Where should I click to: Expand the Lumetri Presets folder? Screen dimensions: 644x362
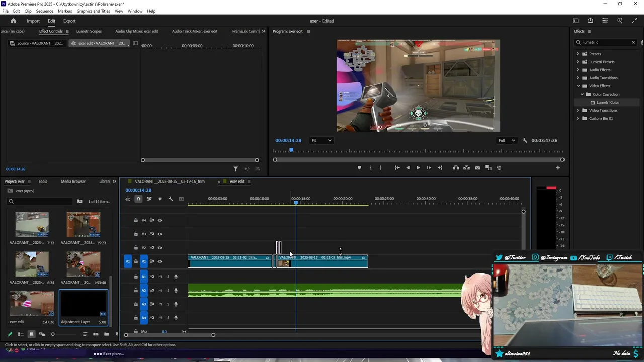tap(578, 62)
